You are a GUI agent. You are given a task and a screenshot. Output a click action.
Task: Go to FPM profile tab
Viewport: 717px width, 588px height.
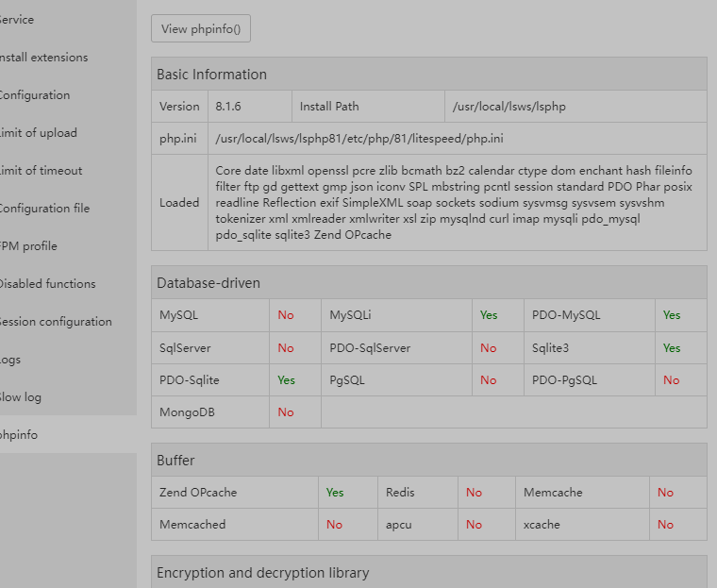tap(28, 246)
